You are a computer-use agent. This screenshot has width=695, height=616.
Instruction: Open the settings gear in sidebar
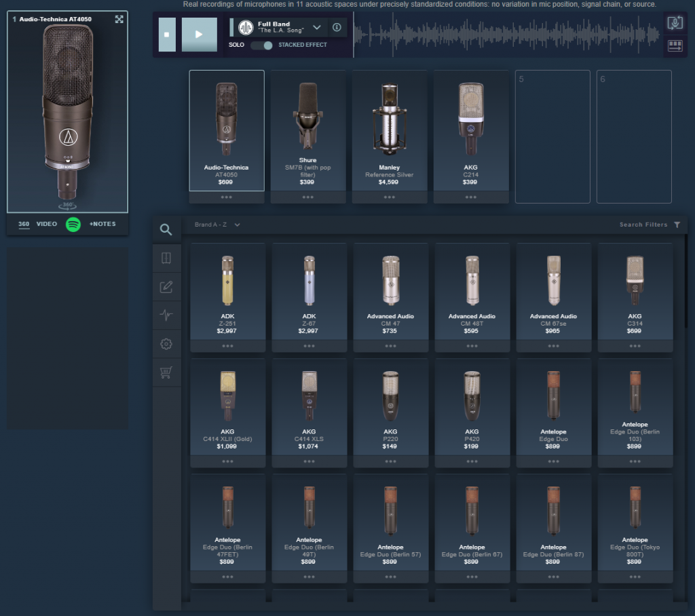click(x=166, y=344)
